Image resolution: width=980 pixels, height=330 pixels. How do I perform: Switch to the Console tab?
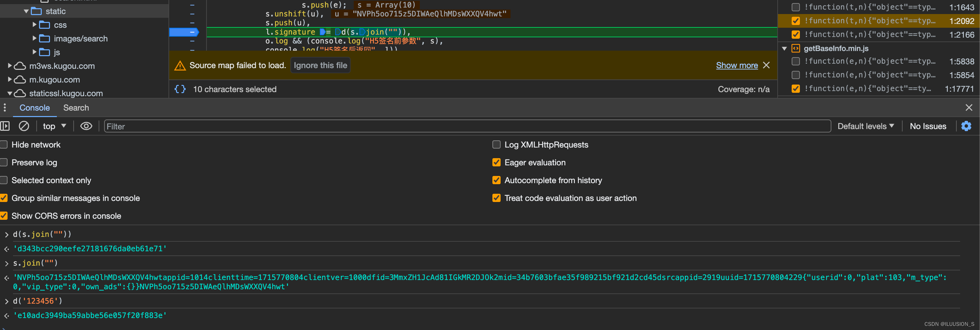tap(35, 108)
